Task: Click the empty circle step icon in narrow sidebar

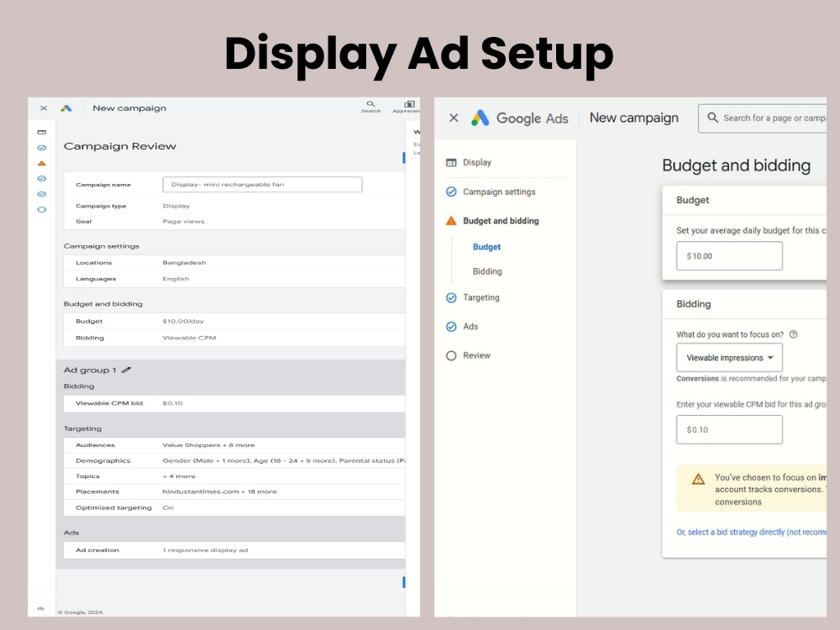Action: tap(42, 209)
